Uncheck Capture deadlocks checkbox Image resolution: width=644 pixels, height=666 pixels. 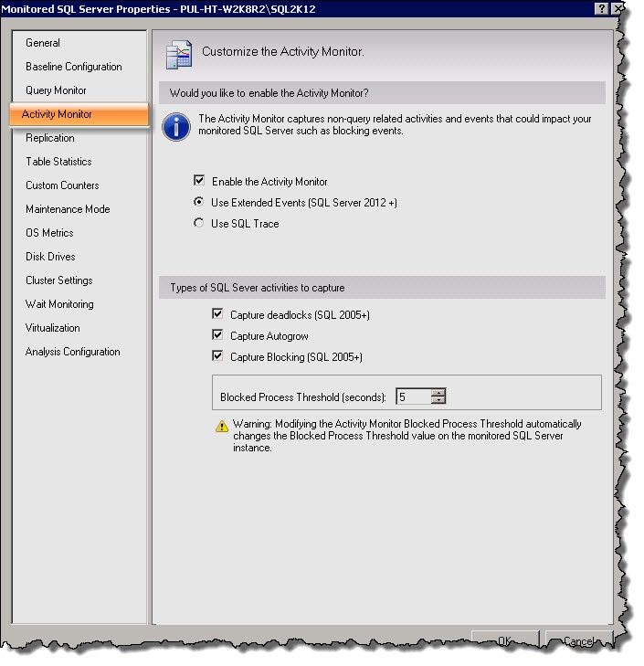click(x=217, y=314)
